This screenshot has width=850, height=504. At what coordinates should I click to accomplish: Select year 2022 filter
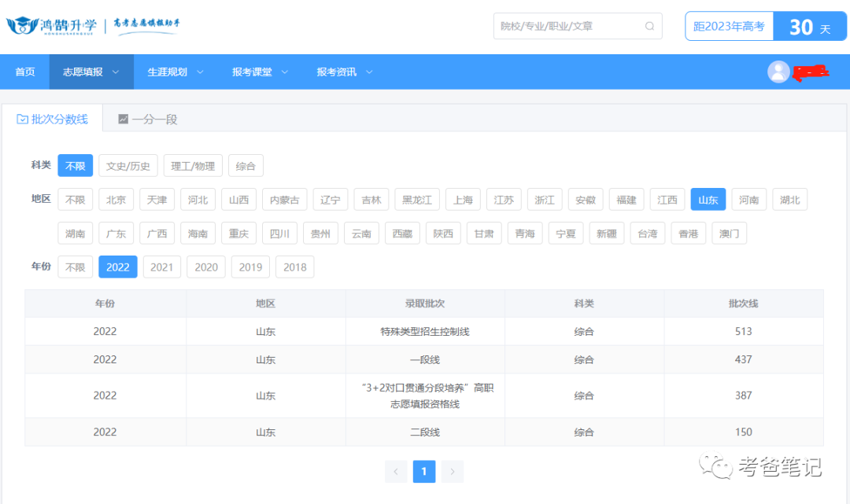pyautogui.click(x=117, y=267)
